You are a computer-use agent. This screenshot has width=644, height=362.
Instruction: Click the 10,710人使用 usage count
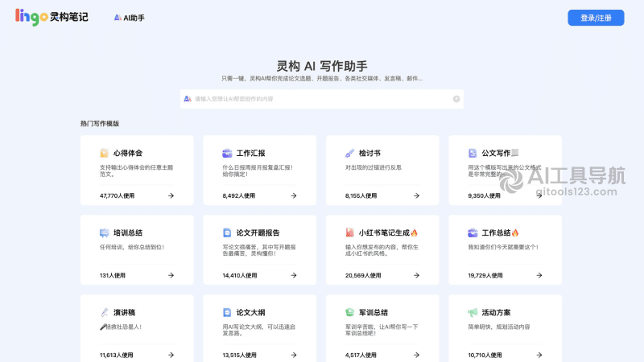point(485,355)
